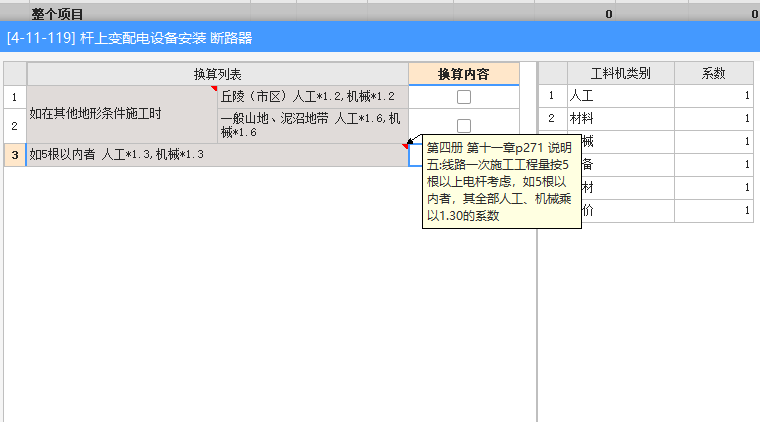The height and width of the screenshot is (422, 760).
Task: Check the 一般山地、泥沼地带 checkbox
Action: tap(464, 126)
